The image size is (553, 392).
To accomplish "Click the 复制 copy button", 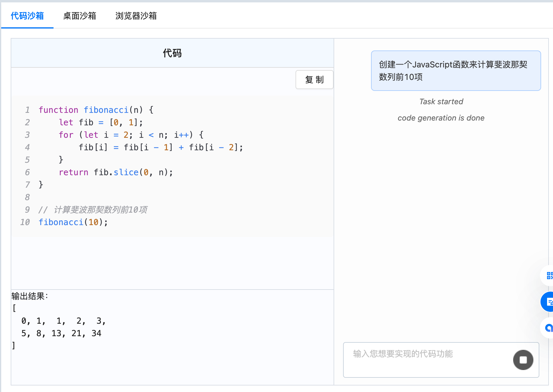I will pyautogui.click(x=314, y=80).
